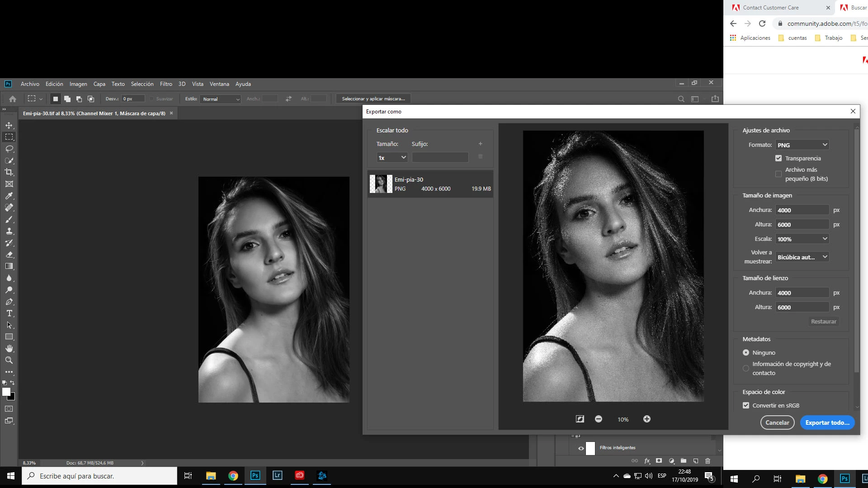
Task: Open the Formato PNG dropdown
Action: 802,145
